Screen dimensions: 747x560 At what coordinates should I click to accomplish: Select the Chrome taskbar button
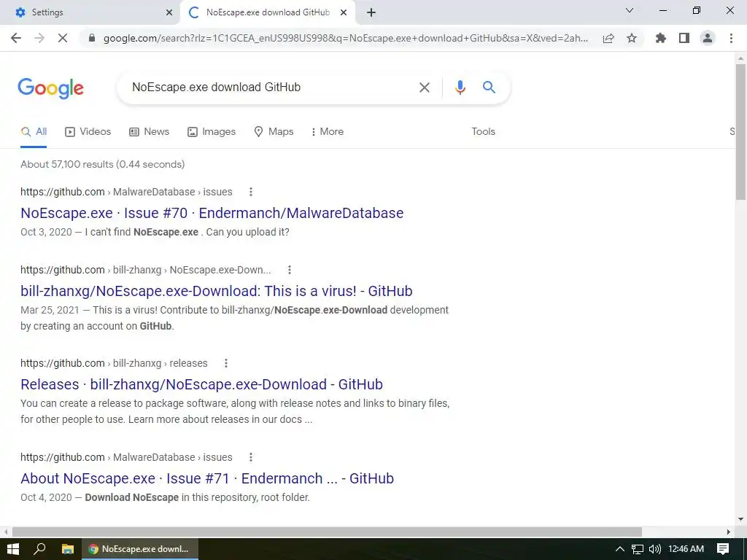[x=140, y=549]
